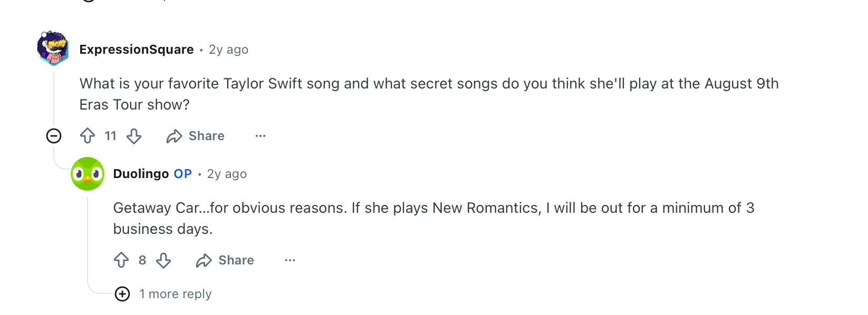Open the ExpressionSquare username profile link
This screenshot has width=868, height=315.
click(x=137, y=50)
